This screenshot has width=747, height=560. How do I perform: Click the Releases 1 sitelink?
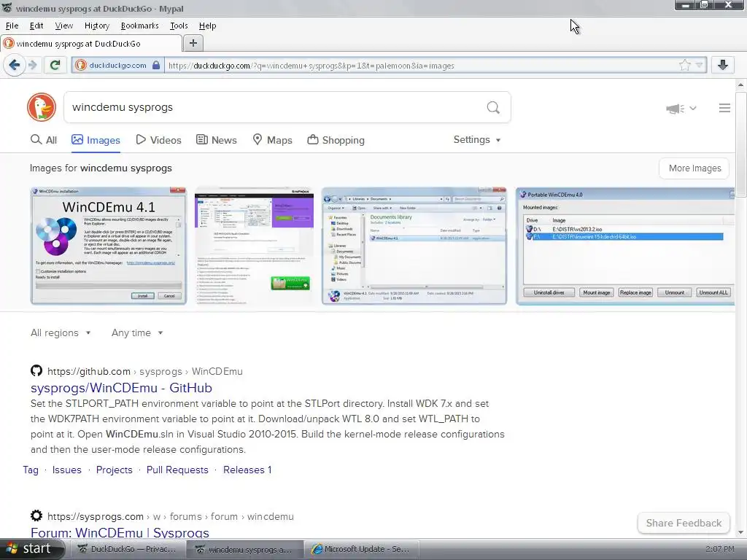(247, 470)
